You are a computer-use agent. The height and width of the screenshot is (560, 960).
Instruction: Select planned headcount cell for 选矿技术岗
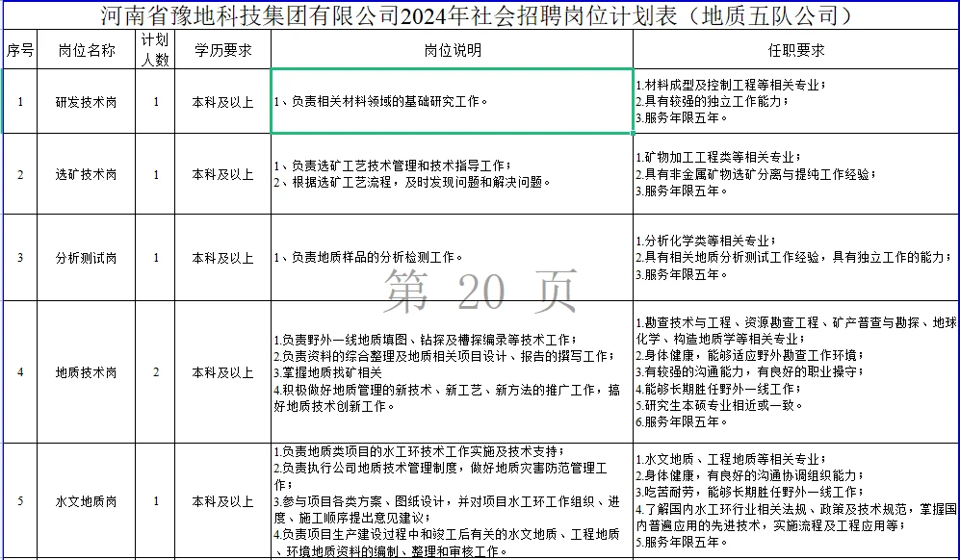pyautogui.click(x=155, y=174)
